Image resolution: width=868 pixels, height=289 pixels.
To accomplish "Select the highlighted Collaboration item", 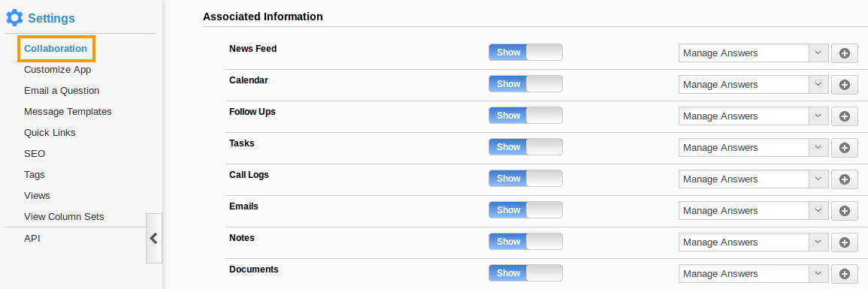I will [x=56, y=49].
